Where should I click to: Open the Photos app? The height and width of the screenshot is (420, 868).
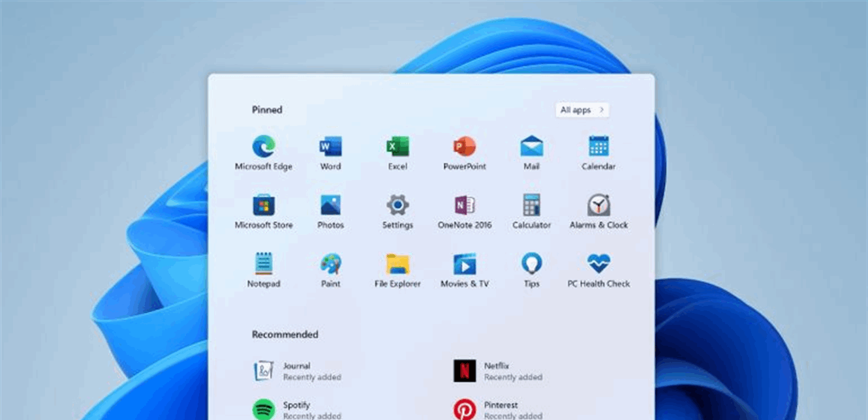[x=330, y=207]
